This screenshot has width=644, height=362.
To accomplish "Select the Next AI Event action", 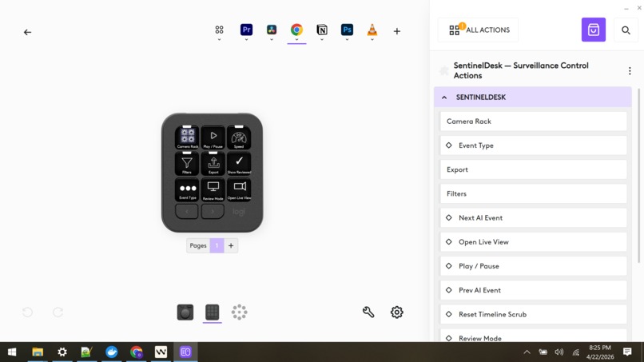I will tap(534, 218).
